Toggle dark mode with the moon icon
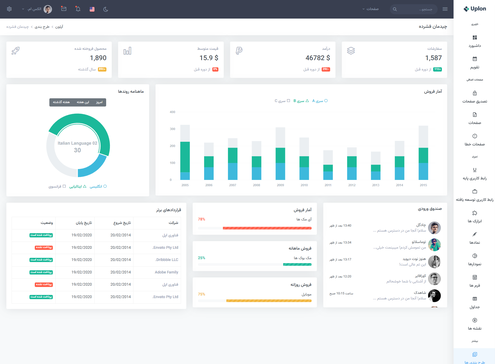This screenshot has width=495, height=364. (106, 9)
